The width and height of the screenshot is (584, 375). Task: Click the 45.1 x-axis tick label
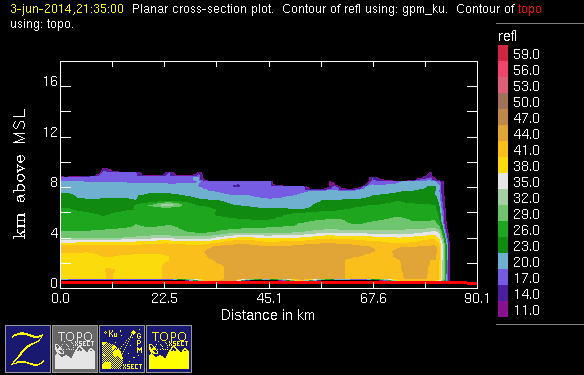[x=269, y=299]
